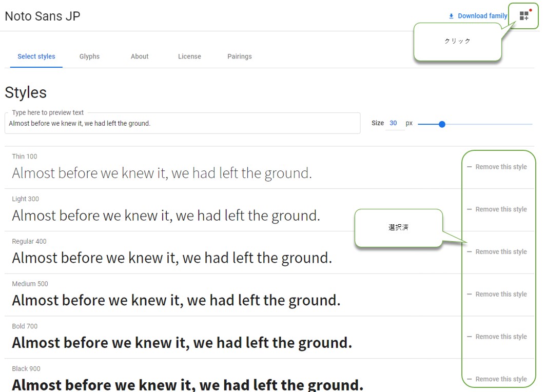Viewport: 545px width, 392px height.
Task: Click the Light 300 label
Action: pyautogui.click(x=25, y=199)
